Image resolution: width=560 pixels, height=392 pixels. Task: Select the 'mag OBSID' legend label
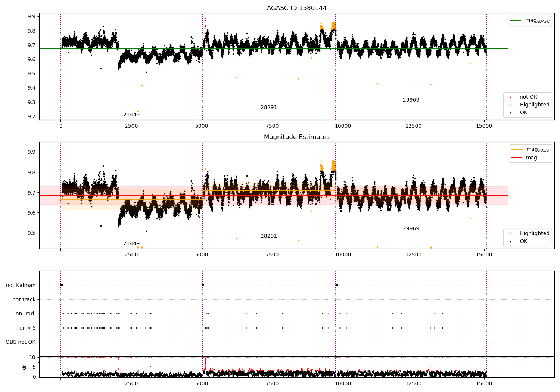pos(538,149)
